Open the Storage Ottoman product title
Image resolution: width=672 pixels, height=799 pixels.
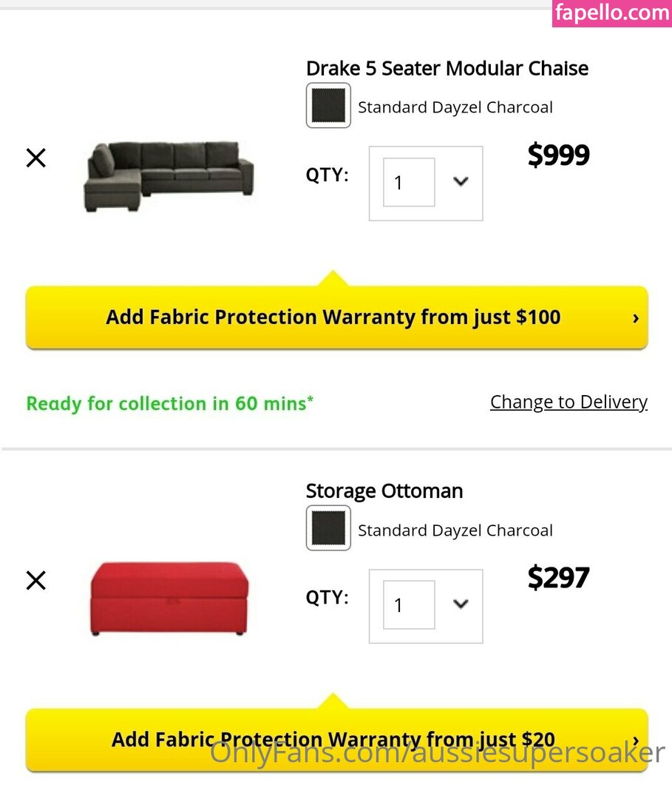click(x=384, y=491)
